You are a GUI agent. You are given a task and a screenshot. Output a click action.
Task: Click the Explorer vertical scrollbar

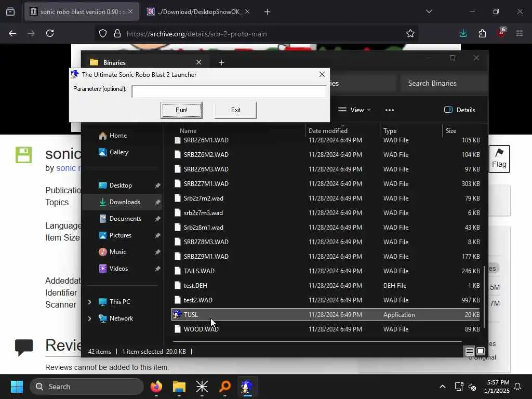click(x=484, y=297)
